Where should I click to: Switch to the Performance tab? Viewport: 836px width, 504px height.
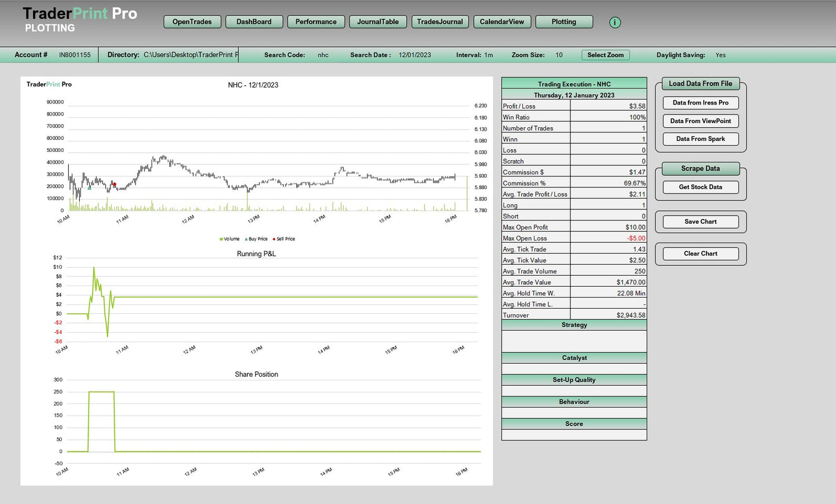click(316, 22)
